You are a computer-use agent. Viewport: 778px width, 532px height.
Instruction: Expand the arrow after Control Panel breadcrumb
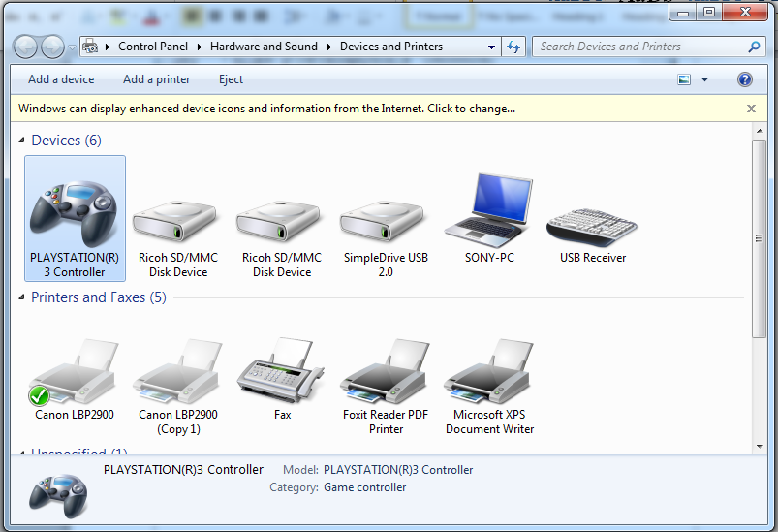(199, 47)
